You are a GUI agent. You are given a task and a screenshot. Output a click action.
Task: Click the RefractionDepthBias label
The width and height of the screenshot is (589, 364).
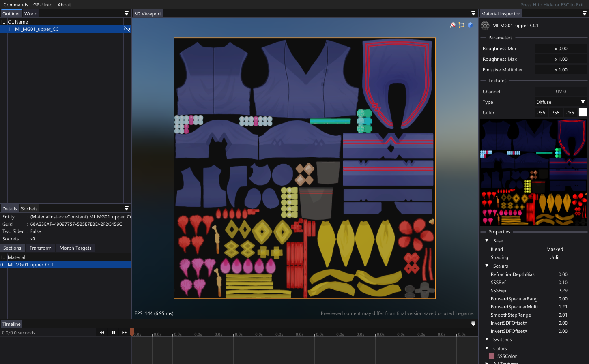pos(513,274)
